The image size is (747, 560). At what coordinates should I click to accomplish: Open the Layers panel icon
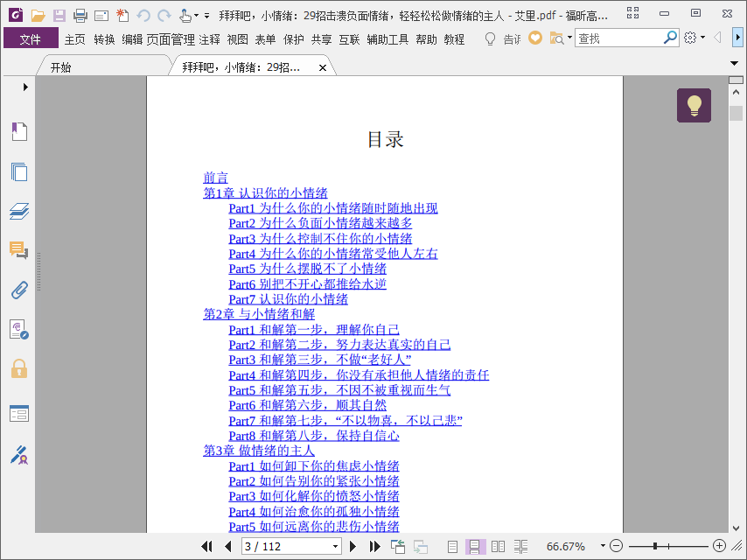tap(19, 211)
